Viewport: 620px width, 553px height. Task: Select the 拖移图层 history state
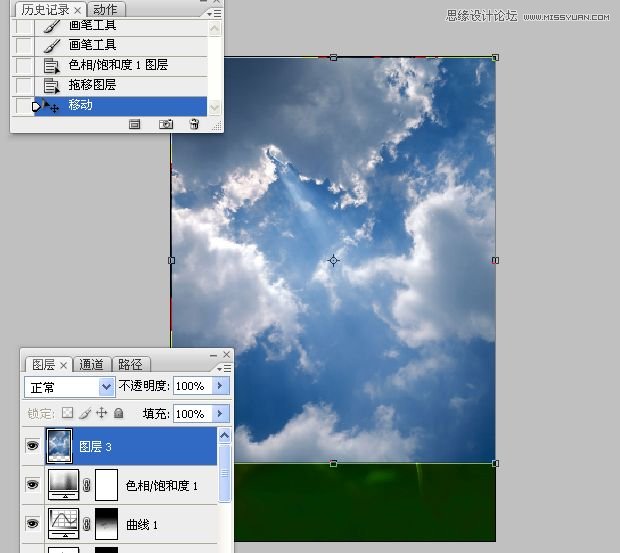click(121, 85)
